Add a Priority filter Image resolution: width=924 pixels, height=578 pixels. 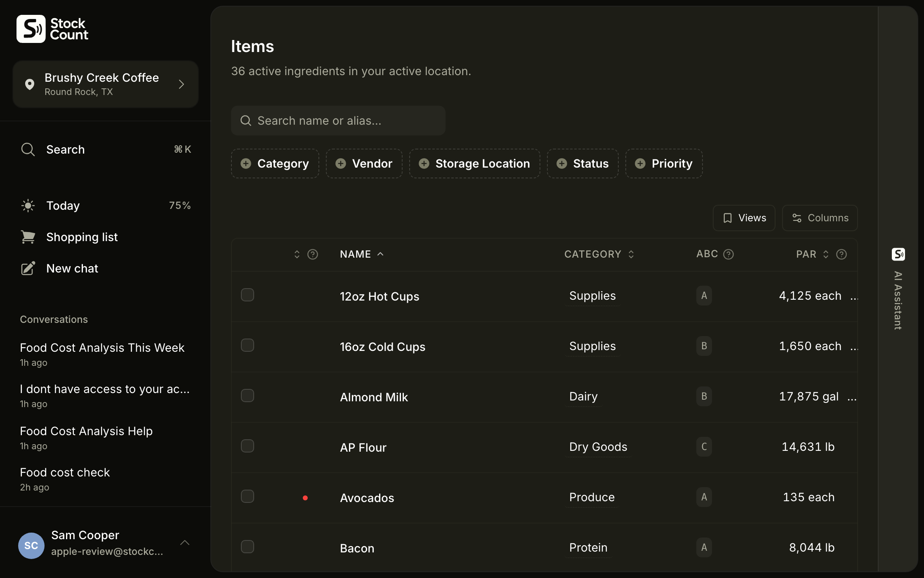tap(664, 163)
